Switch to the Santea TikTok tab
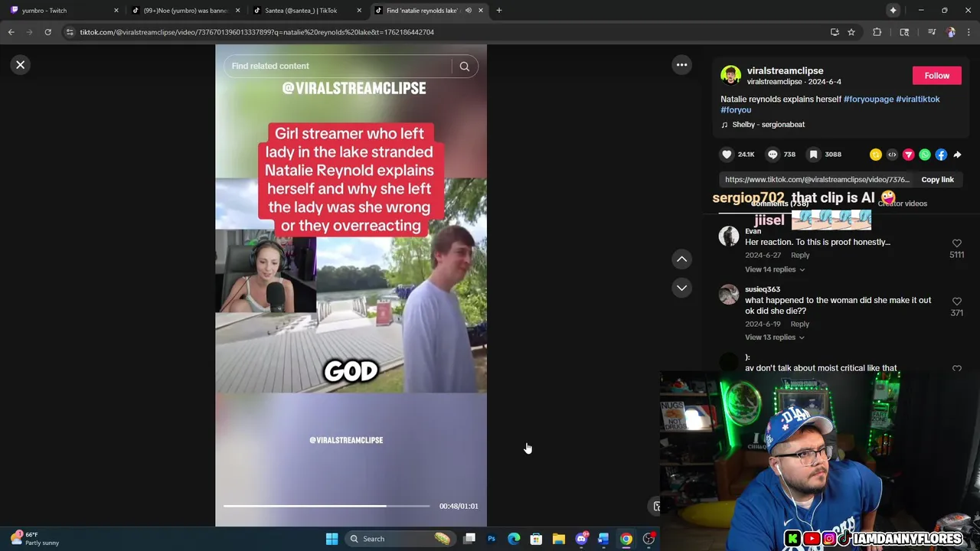The image size is (980, 551). coord(307,11)
